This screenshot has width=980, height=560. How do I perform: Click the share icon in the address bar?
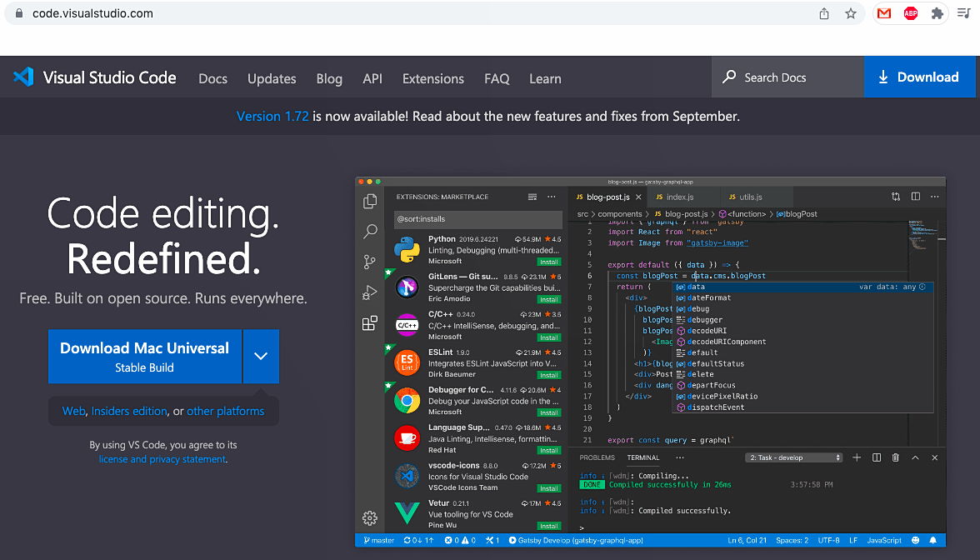pyautogui.click(x=824, y=13)
